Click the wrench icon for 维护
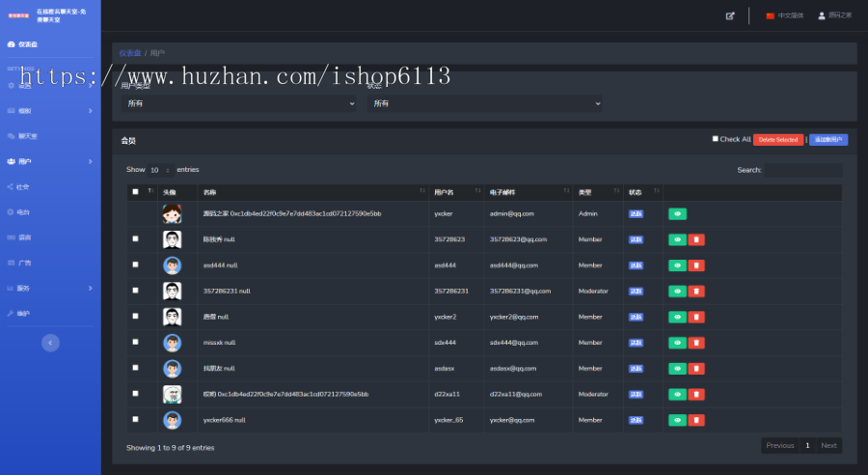Viewport: 868px width, 475px height. 11,313
